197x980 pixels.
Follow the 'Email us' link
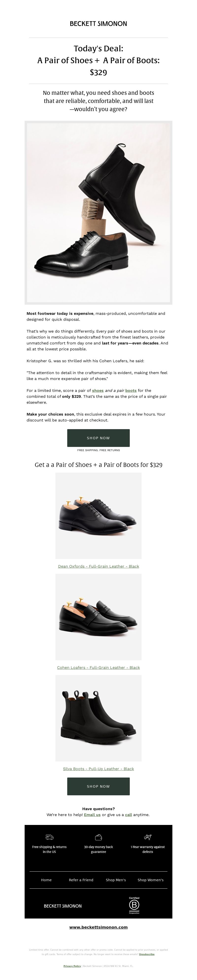tap(92, 815)
